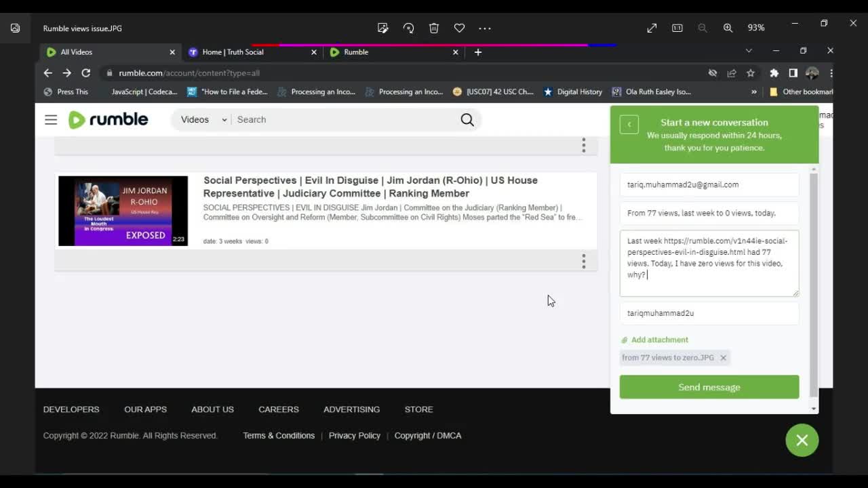Open the ABOUT US footer link
Screen dimensions: 868x488
212,409
